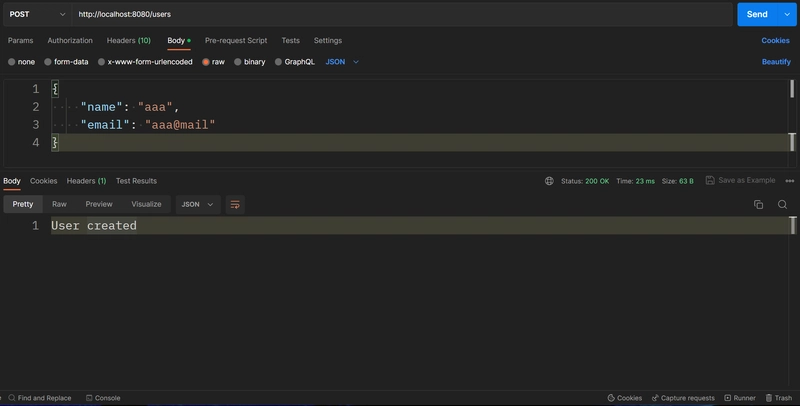This screenshot has height=406, width=800.
Task: Open Trash in the status bar
Action: [x=779, y=398]
